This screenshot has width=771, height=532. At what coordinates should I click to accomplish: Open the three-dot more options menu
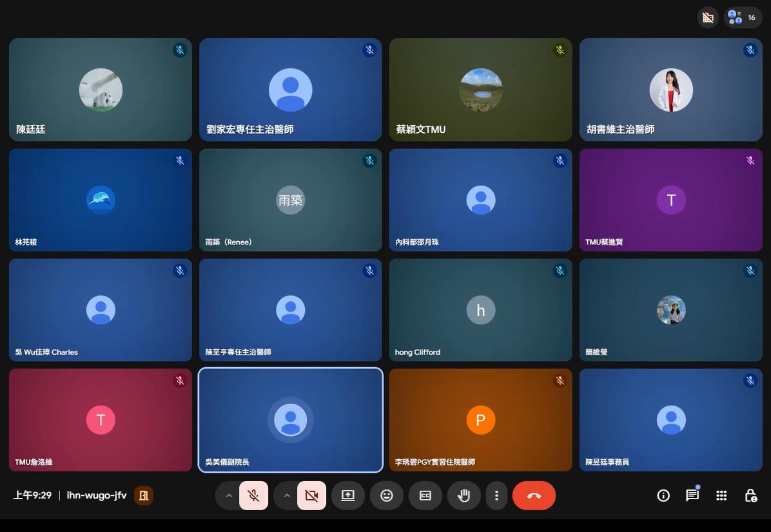point(496,495)
